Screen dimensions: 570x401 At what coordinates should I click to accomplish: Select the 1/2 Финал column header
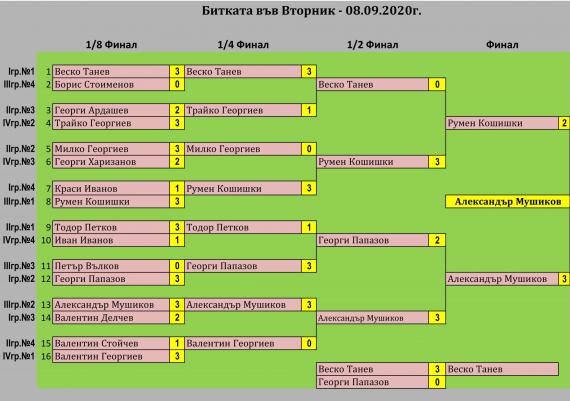click(373, 45)
